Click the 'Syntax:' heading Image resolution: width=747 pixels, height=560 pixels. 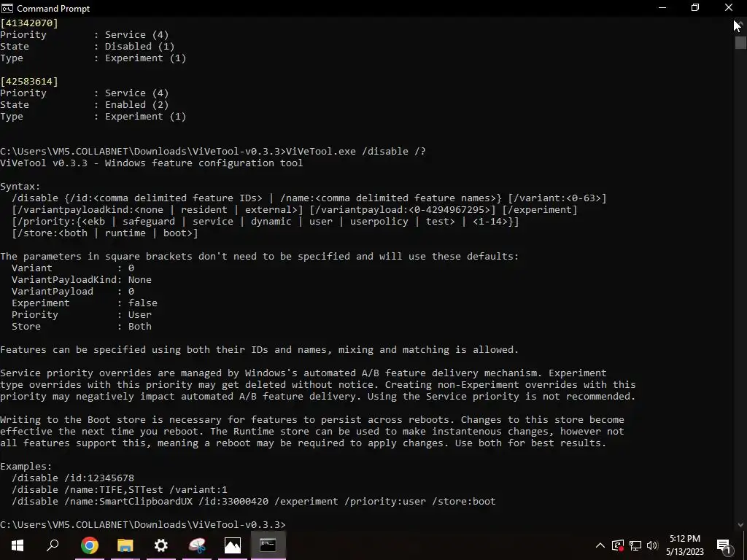(20, 186)
